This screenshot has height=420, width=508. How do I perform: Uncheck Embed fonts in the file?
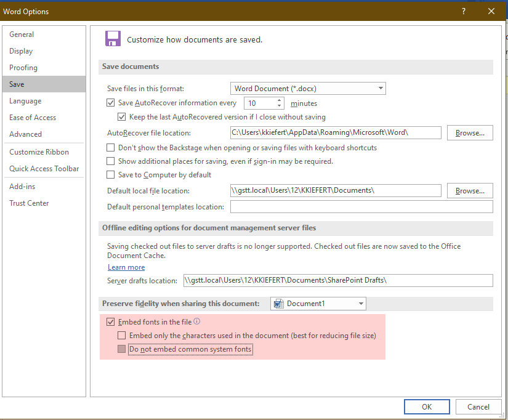(110, 322)
